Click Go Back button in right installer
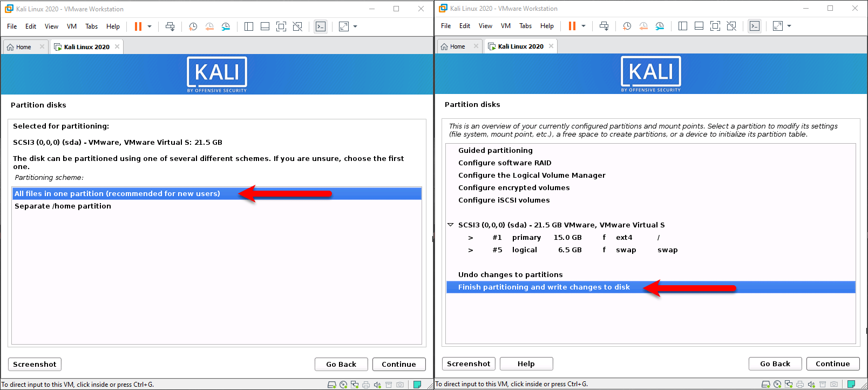Viewport: 868px width, 390px height. click(x=775, y=364)
